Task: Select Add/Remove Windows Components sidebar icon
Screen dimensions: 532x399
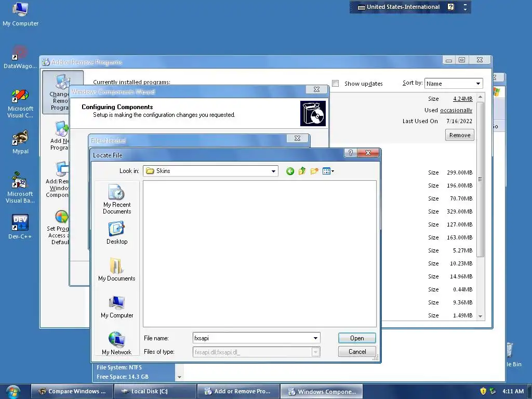Action: click(58, 179)
